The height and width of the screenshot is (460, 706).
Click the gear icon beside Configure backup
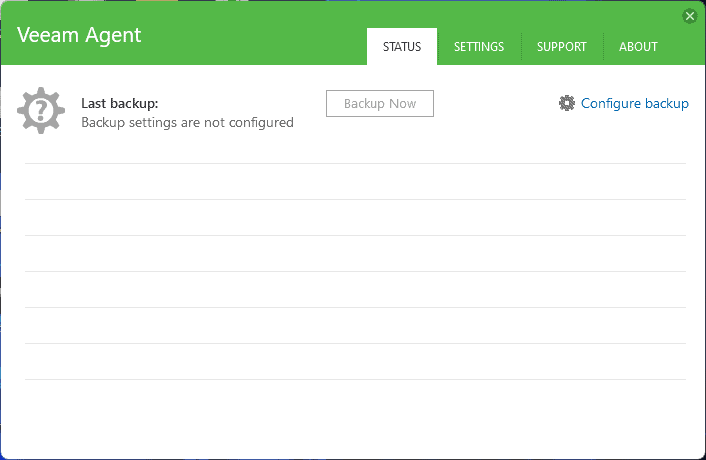[x=567, y=103]
